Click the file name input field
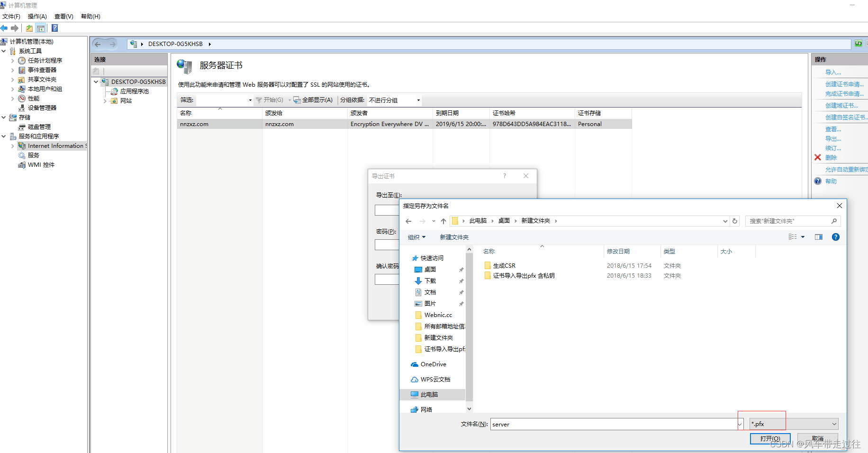Image resolution: width=868 pixels, height=453 pixels. click(613, 424)
